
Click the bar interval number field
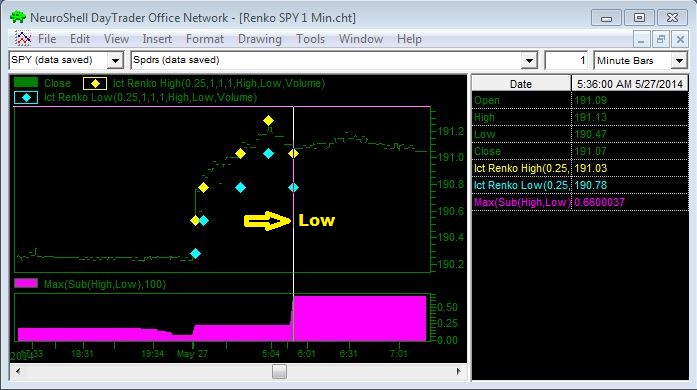tap(567, 60)
